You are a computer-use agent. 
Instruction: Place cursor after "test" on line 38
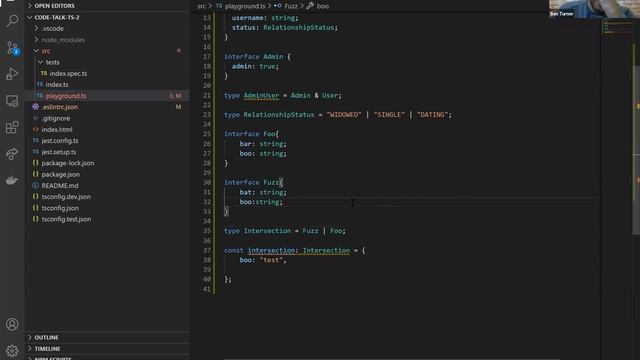[x=283, y=260]
